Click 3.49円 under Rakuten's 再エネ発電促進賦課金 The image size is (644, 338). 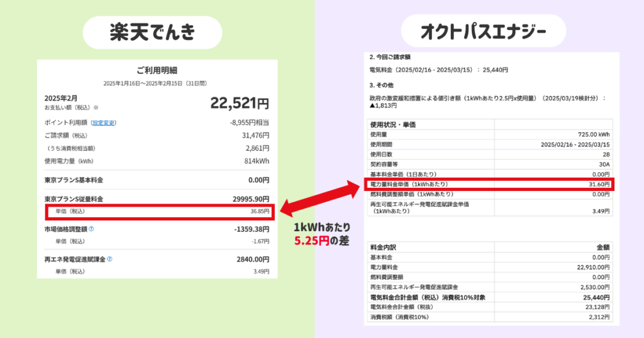pyautogui.click(x=261, y=271)
